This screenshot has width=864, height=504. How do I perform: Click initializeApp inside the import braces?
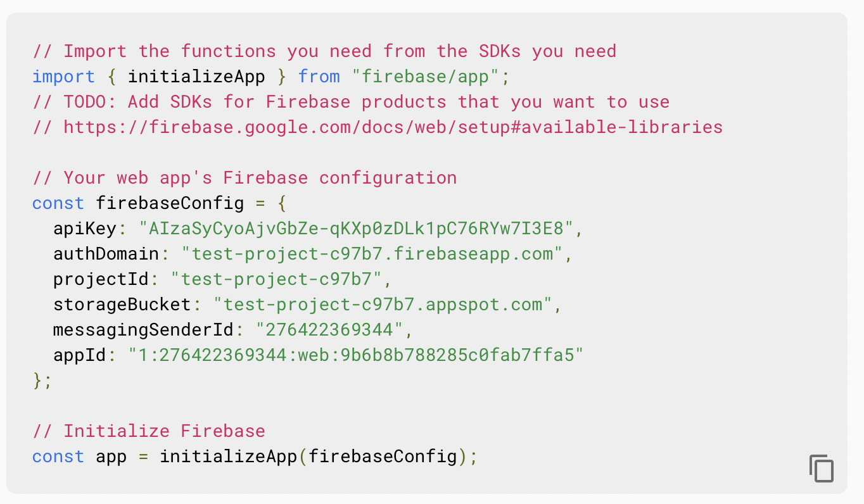click(196, 77)
